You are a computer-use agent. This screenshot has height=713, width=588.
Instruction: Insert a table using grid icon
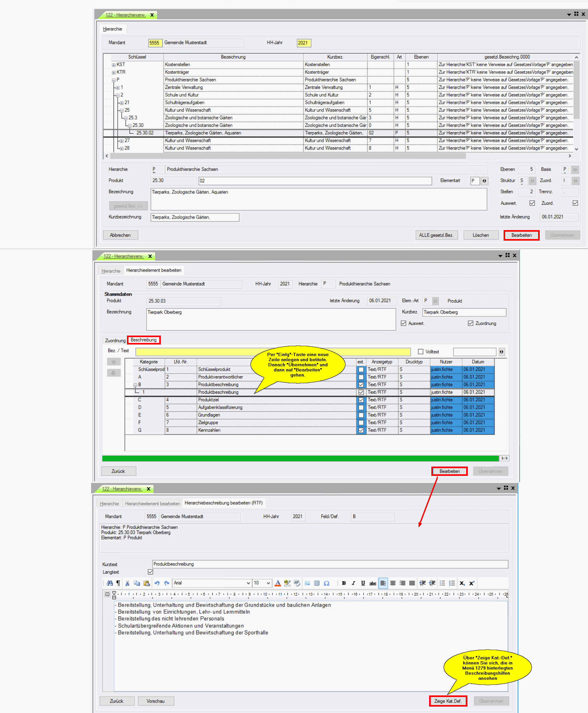tap(317, 583)
